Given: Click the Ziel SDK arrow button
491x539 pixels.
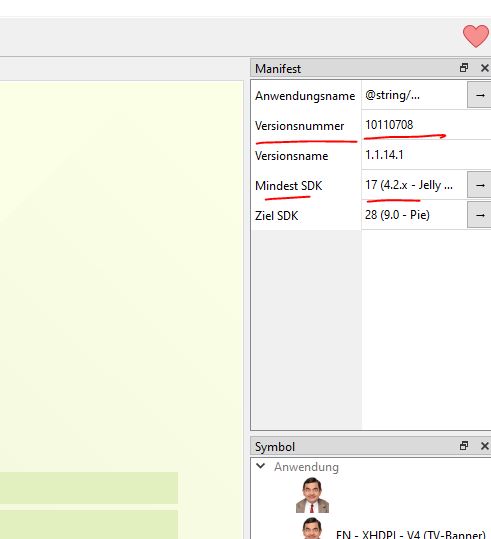Looking at the screenshot, I should (x=479, y=215).
